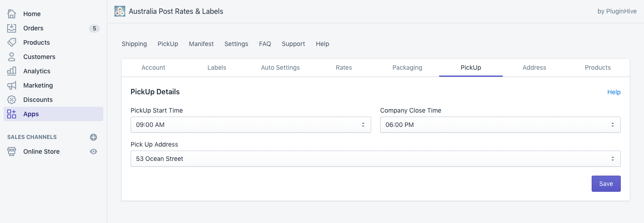Switch to the Rates tab
The image size is (644, 223).
344,67
